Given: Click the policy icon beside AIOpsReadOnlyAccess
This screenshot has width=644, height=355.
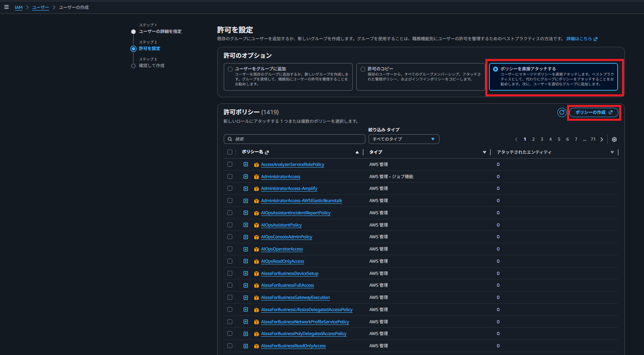Looking at the screenshot, I should coord(256,261).
